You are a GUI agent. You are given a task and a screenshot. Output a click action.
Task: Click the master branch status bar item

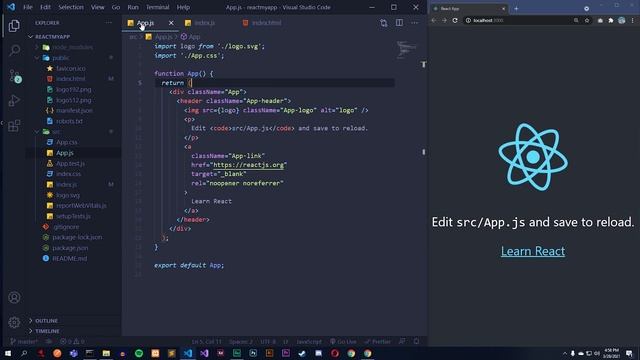tap(24, 342)
